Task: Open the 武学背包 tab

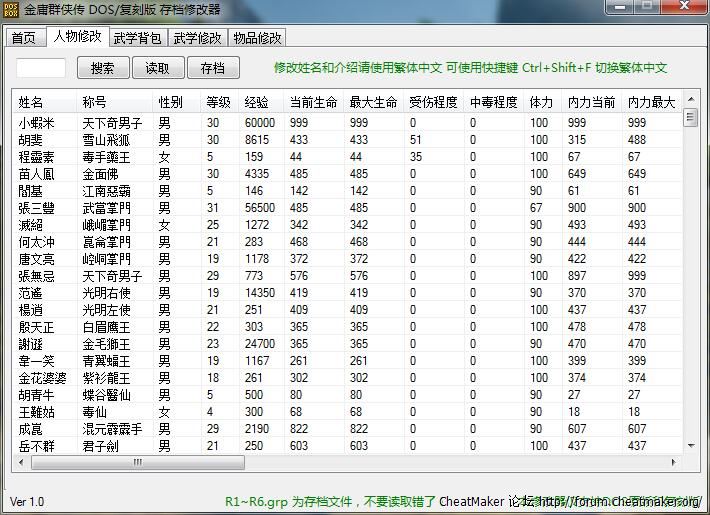Action: tap(138, 38)
